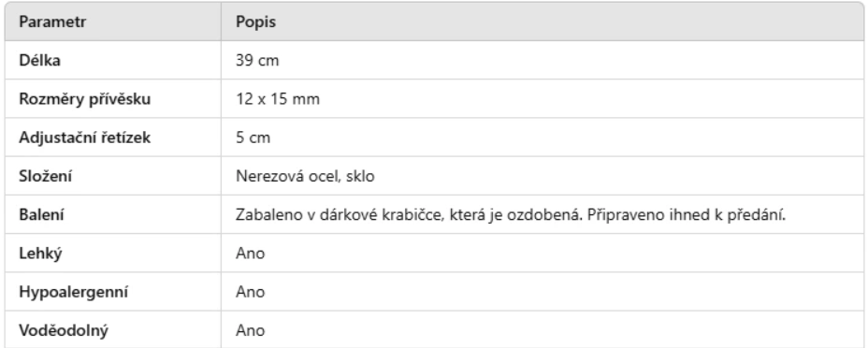Click the Ano value for Lehký

(x=251, y=254)
